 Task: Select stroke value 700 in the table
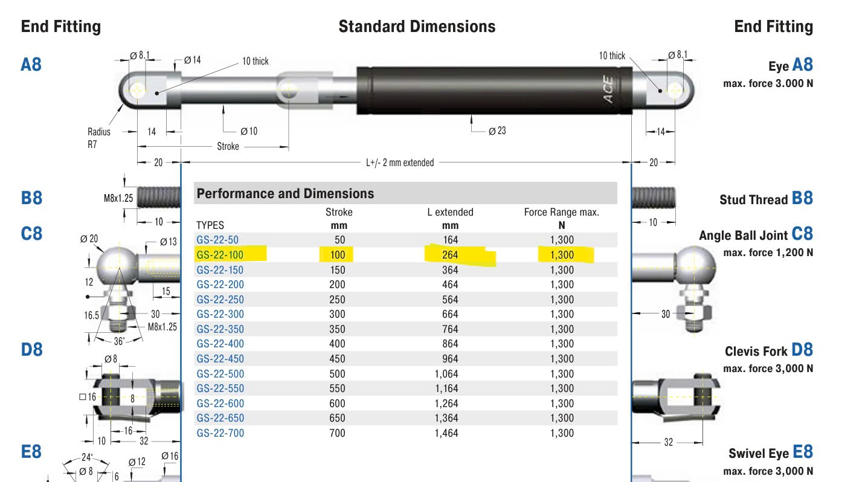pos(337,433)
